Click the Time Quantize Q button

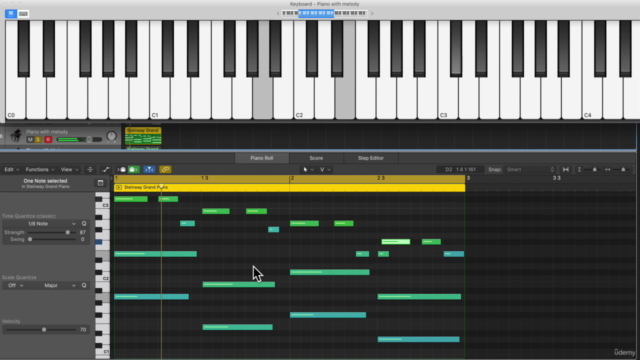click(x=84, y=224)
